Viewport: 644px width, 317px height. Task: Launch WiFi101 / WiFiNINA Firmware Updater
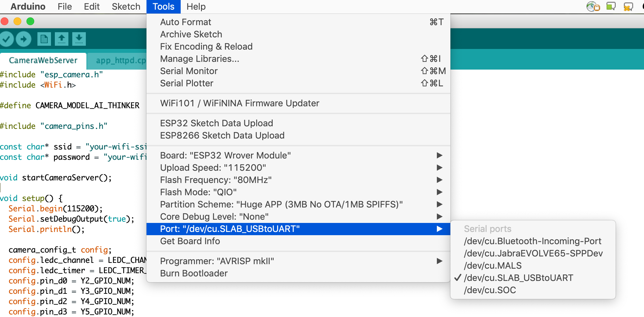coord(298,103)
